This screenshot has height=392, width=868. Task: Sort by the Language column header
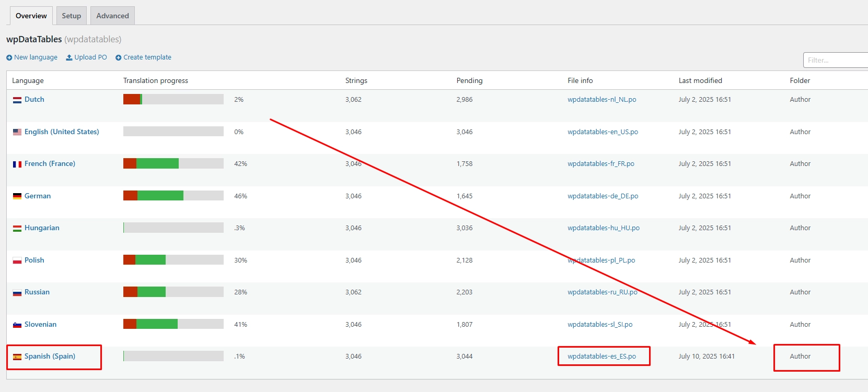[28, 80]
